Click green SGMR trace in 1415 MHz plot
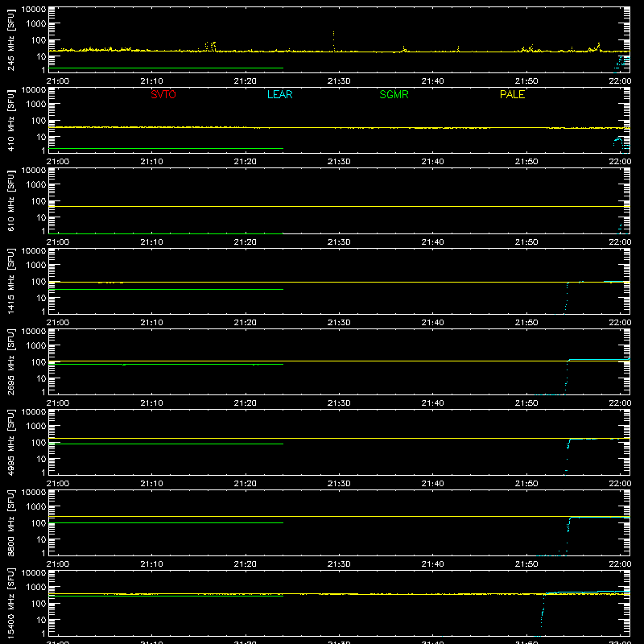Screen dimensions: 644x644 pos(166,290)
